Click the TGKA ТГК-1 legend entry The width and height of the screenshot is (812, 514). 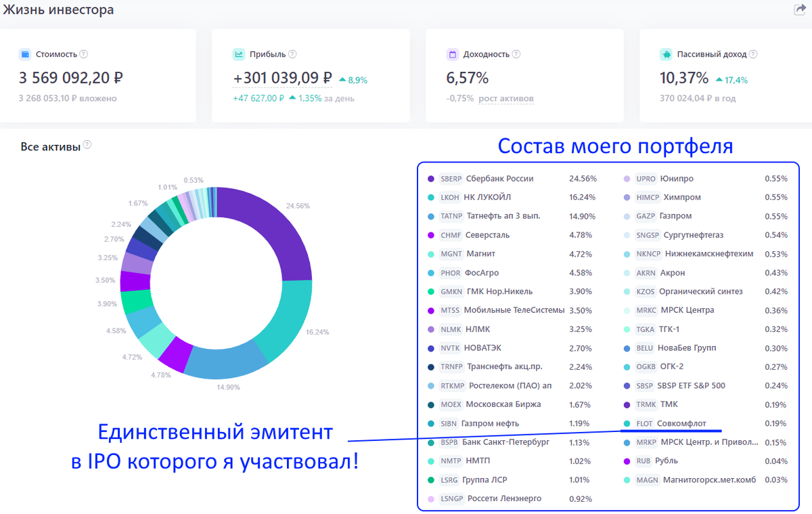point(706,329)
